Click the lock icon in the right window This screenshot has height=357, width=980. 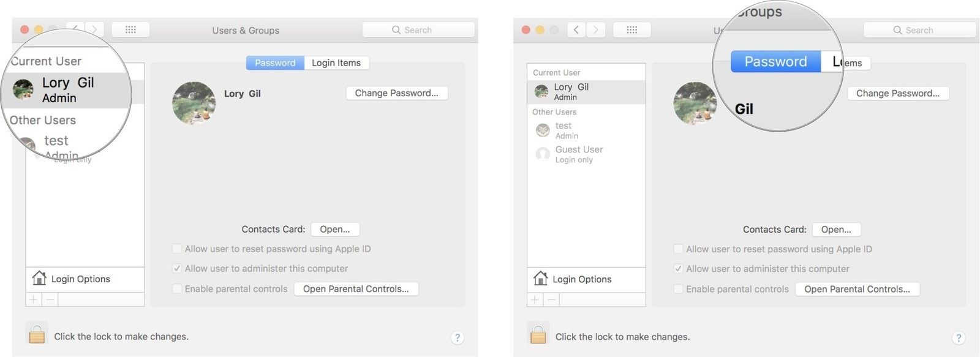[538, 334]
